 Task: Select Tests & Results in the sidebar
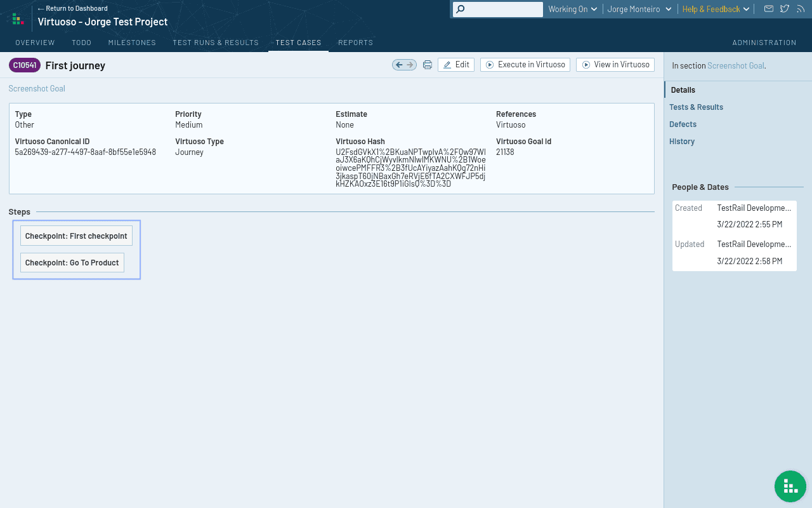click(696, 107)
